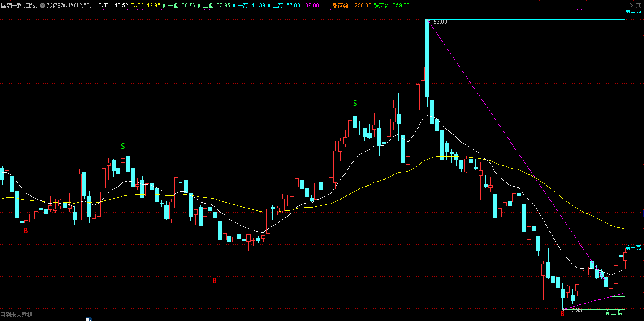Click the second green S sell marker

point(355,103)
